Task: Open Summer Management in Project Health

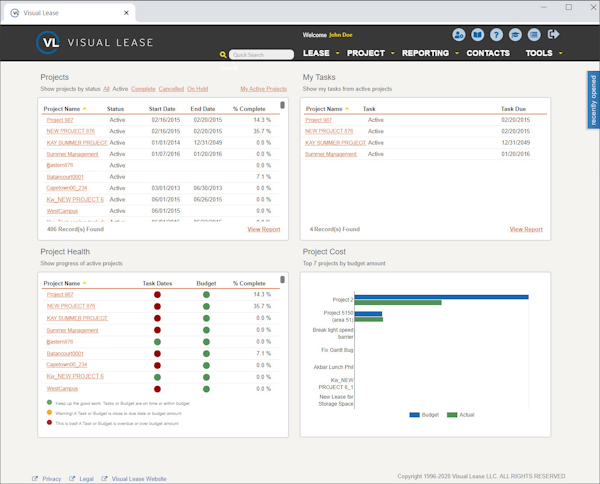Action: pos(72,330)
